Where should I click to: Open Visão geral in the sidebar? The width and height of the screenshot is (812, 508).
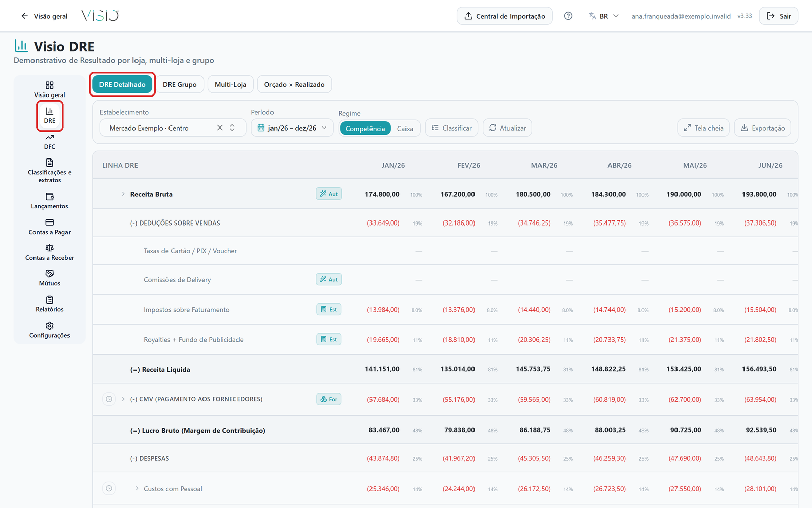(x=49, y=89)
